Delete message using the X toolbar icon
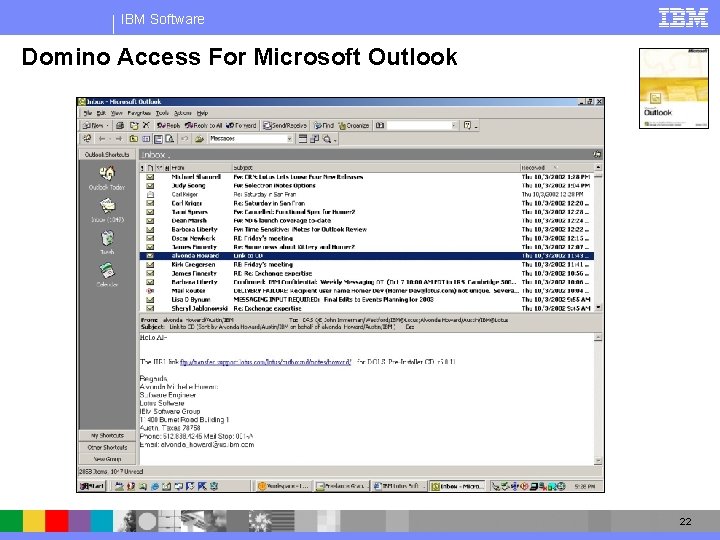The image size is (720, 540). [x=146, y=125]
